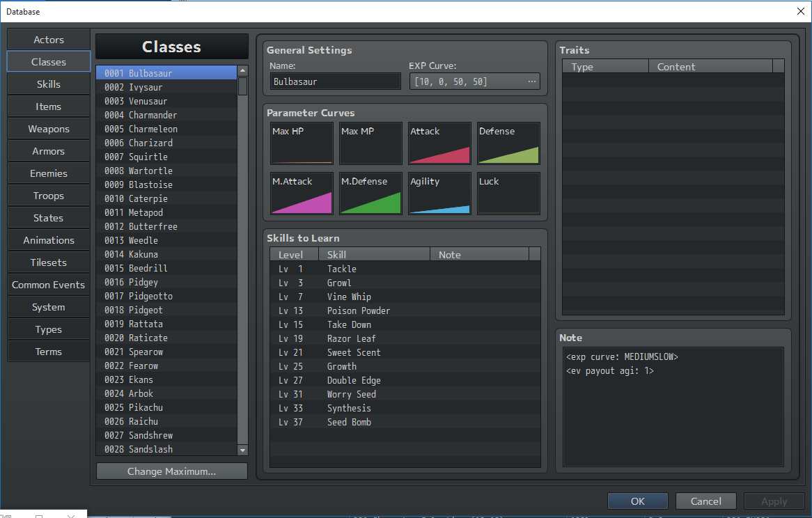Select the Lv 7 Vine Whip row
The height and width of the screenshot is (518, 812).
pyautogui.click(x=405, y=297)
